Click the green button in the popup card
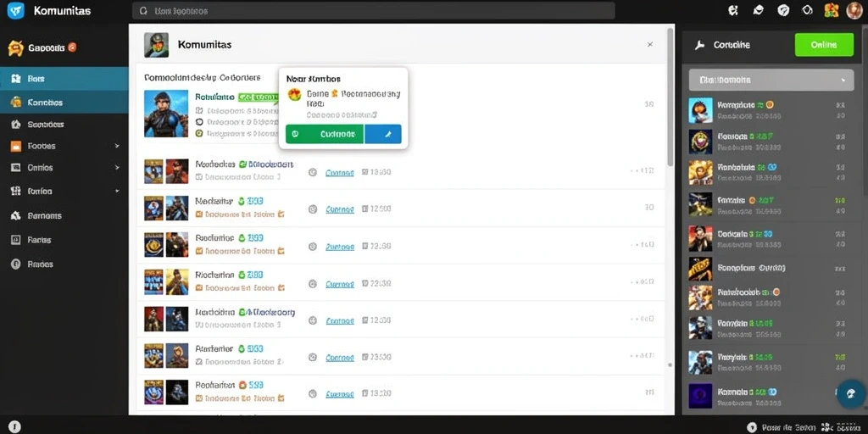868x434 pixels. pos(325,134)
